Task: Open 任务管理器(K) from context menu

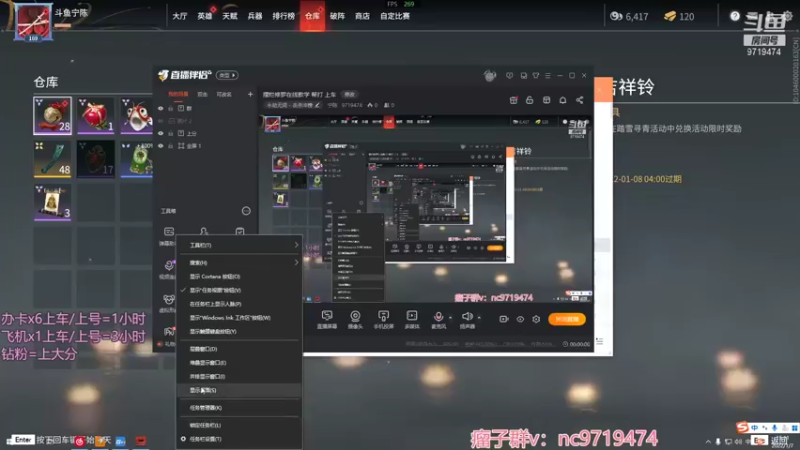Action: 239,408
